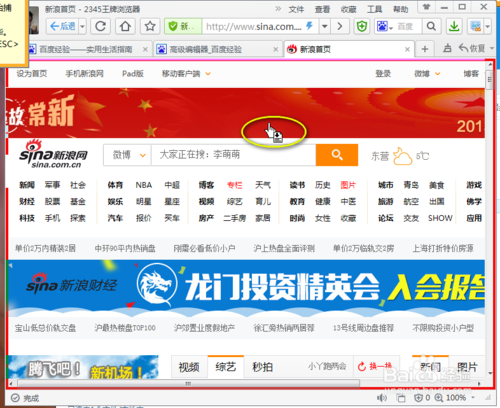Image resolution: width=500 pixels, height=408 pixels.
Task: Click the skin shirt icon in title bar
Action: (x=426, y=7)
